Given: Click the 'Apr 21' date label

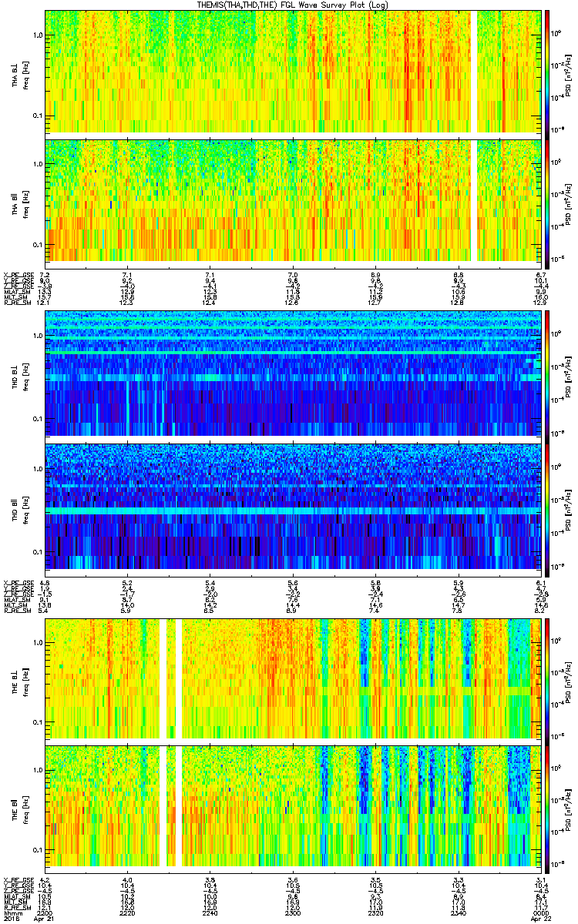Looking at the screenshot, I should coord(45,919).
